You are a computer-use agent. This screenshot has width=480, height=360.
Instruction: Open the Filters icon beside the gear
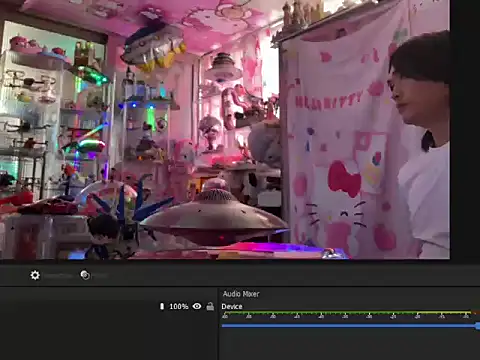(85, 275)
